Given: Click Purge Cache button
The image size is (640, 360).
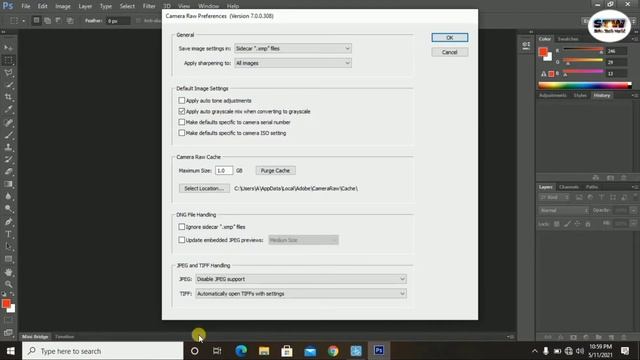Looking at the screenshot, I should [276, 171].
